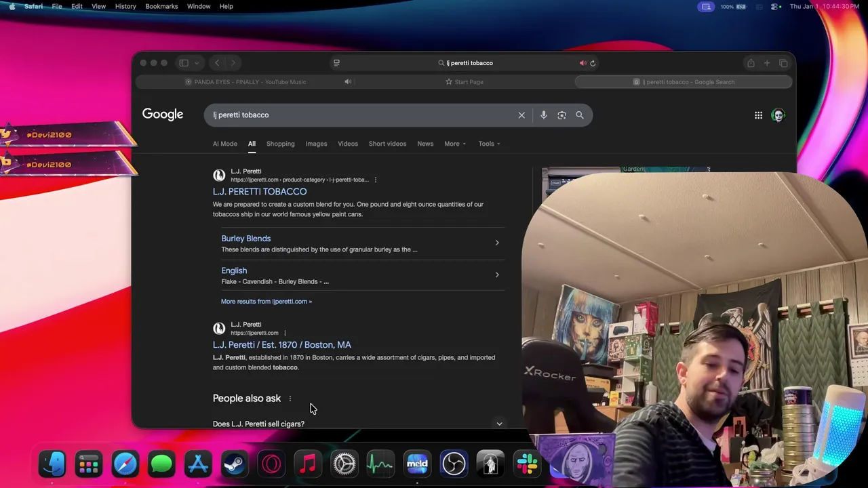Open options for ljperetti.com homepage result

point(285,333)
